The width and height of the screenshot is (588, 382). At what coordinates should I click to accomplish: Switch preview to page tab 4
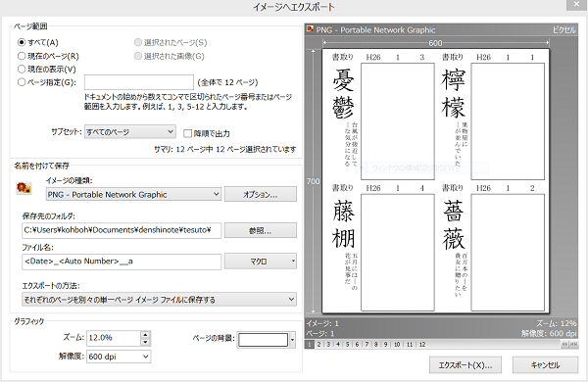[x=337, y=344]
